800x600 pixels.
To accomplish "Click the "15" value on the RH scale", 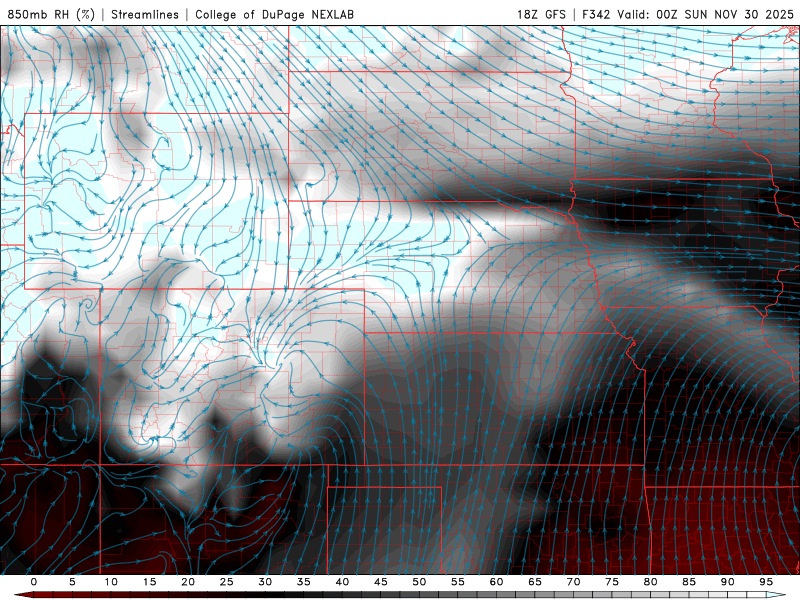I will [149, 582].
